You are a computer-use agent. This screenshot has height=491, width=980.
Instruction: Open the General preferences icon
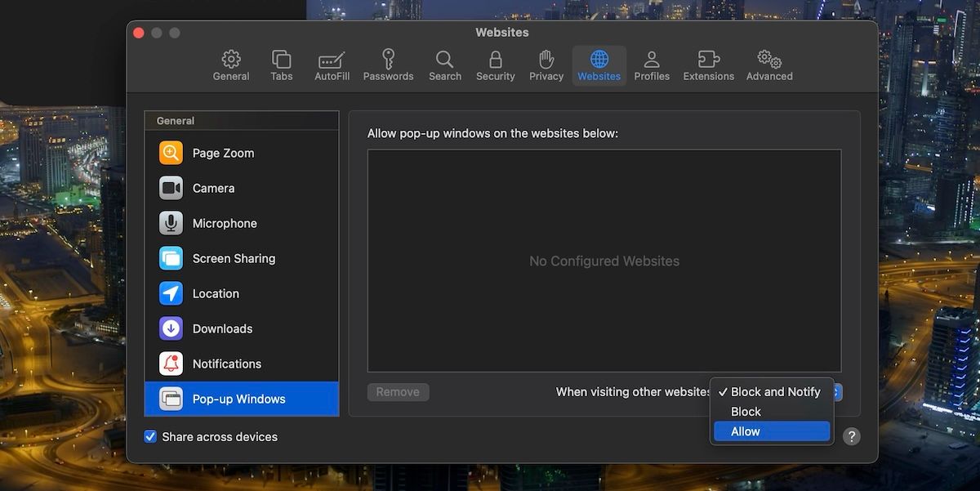pyautogui.click(x=230, y=65)
